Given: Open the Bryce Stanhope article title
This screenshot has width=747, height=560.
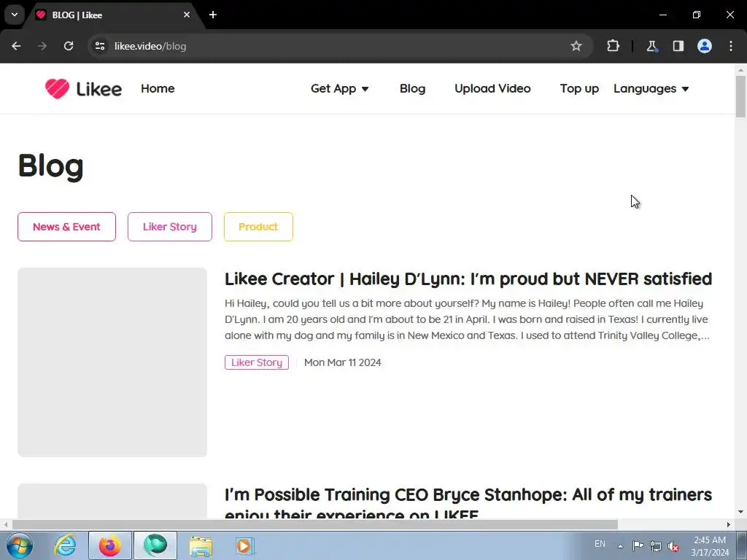Looking at the screenshot, I should click(x=468, y=504).
